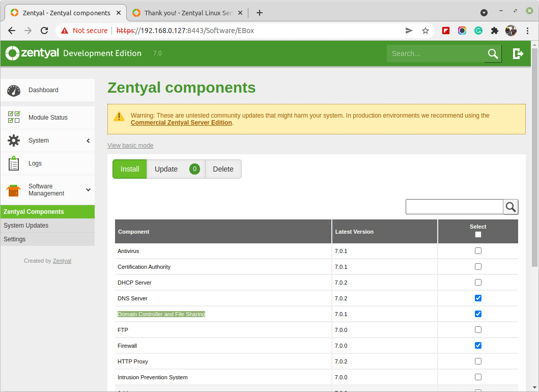Screen dimensions: 539x392
Task: Open the Chrome tab search dropdown
Action: [x=484, y=13]
